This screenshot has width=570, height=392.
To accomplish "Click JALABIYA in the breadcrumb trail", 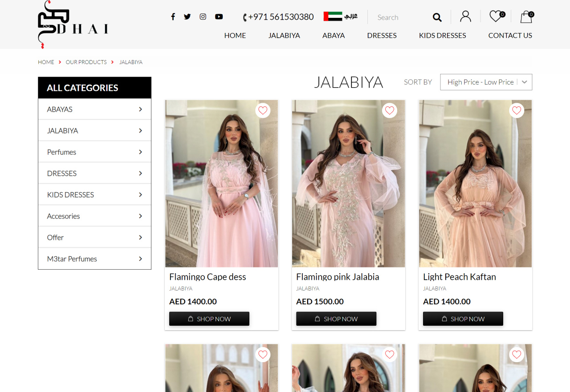I will click(x=131, y=62).
